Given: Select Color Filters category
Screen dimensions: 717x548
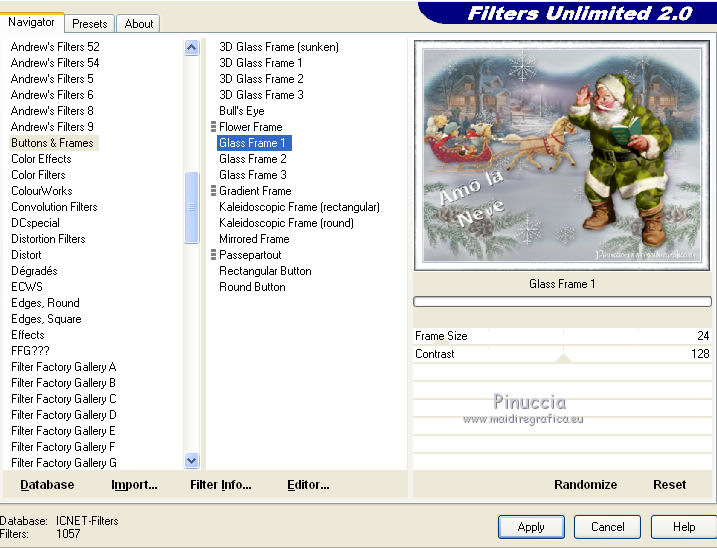Looking at the screenshot, I should coord(38,175).
